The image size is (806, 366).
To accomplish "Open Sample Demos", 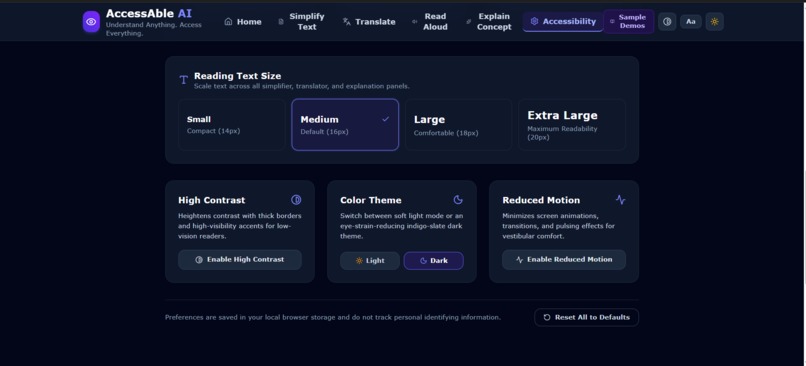I will [x=628, y=22].
